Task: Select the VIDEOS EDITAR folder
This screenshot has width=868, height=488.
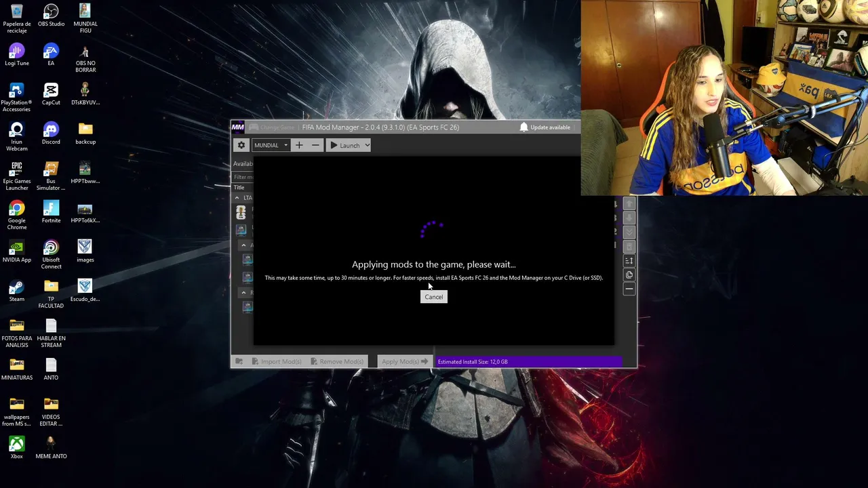Action: pos(51,412)
